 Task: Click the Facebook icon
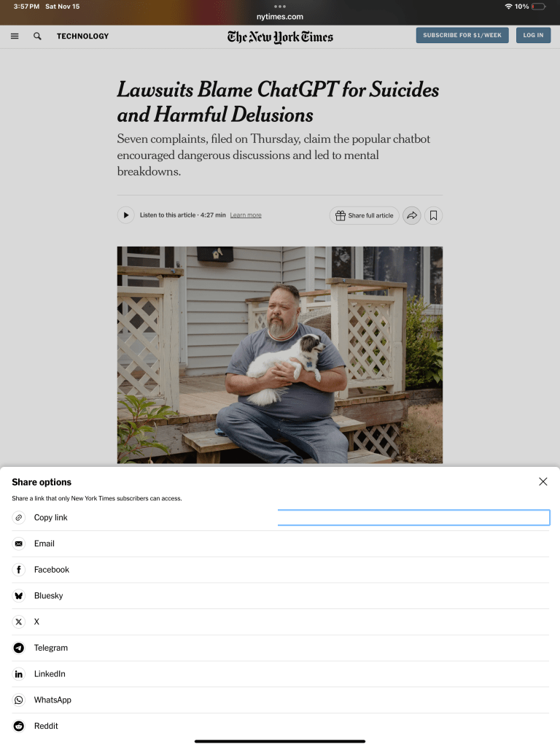pyautogui.click(x=19, y=570)
